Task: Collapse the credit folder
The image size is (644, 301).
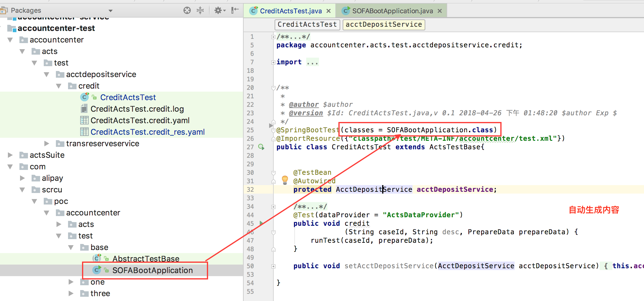Action: pyautogui.click(x=59, y=86)
